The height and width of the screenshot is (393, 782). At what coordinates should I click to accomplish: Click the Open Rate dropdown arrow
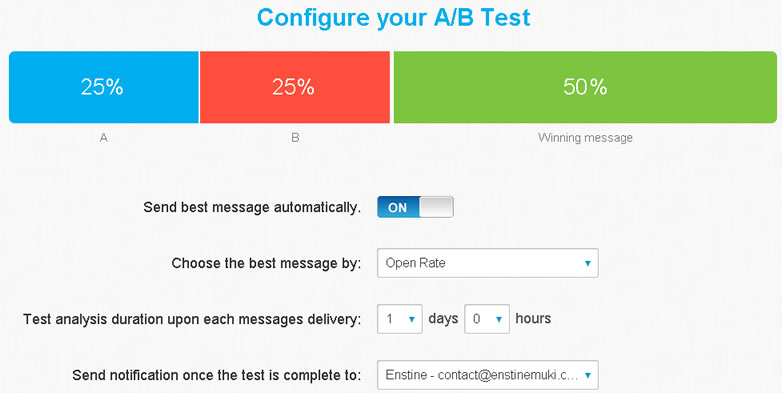pyautogui.click(x=587, y=263)
